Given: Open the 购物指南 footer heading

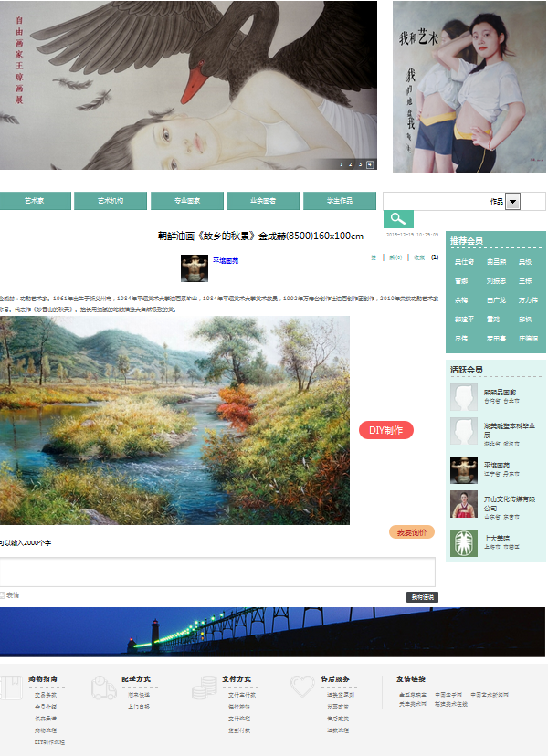Looking at the screenshot, I should pyautogui.click(x=43, y=679).
